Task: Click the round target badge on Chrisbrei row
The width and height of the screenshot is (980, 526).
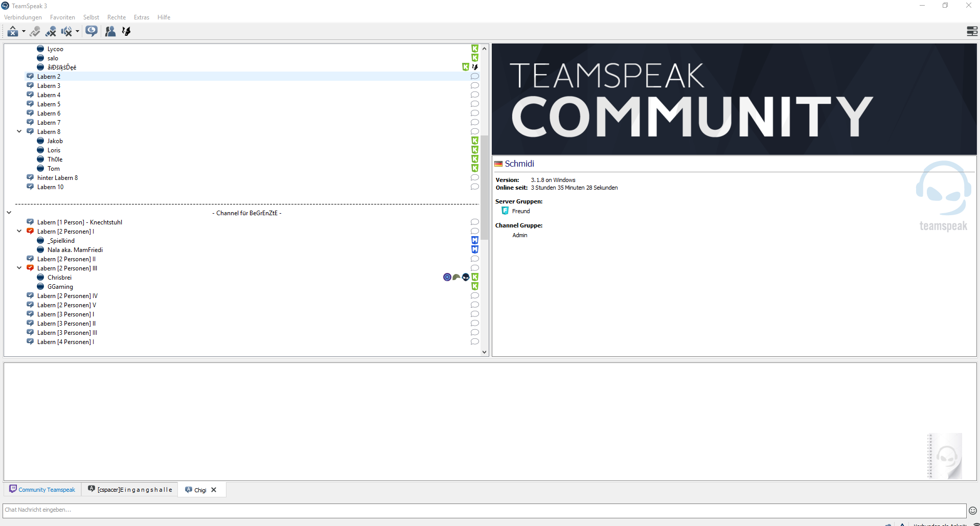Action: pos(447,277)
